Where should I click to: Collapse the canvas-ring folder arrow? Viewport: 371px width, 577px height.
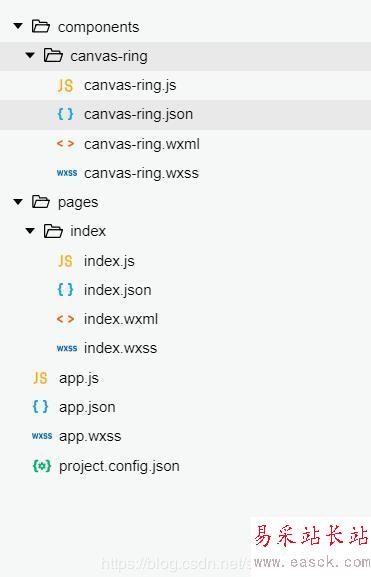[30, 56]
